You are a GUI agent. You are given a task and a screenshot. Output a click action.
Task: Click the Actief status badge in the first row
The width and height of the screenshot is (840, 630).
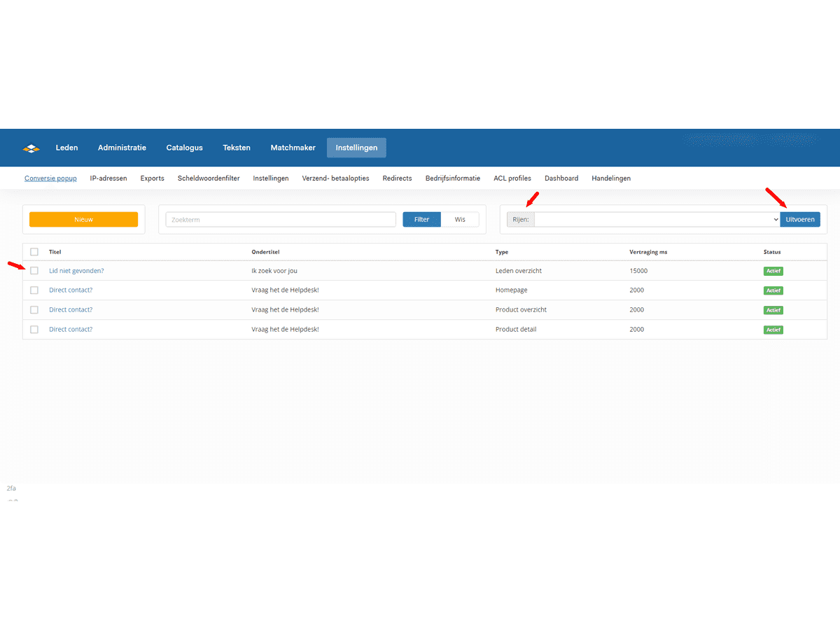pyautogui.click(x=773, y=271)
